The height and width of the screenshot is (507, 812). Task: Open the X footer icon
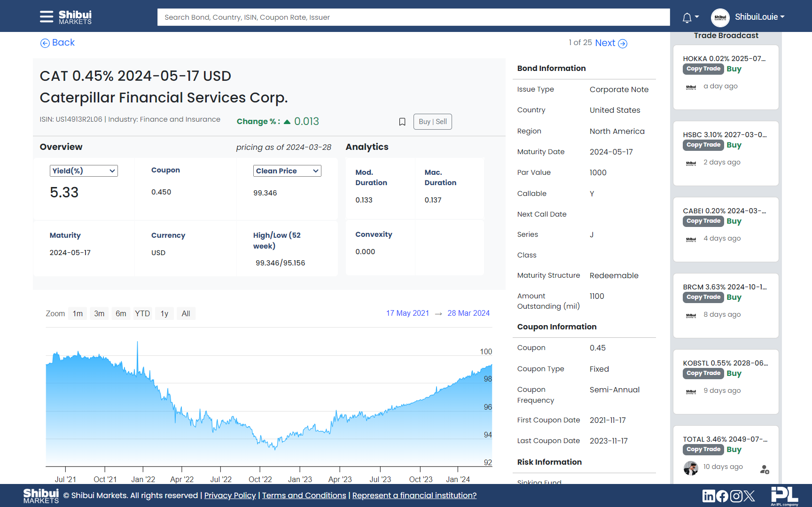point(750,496)
